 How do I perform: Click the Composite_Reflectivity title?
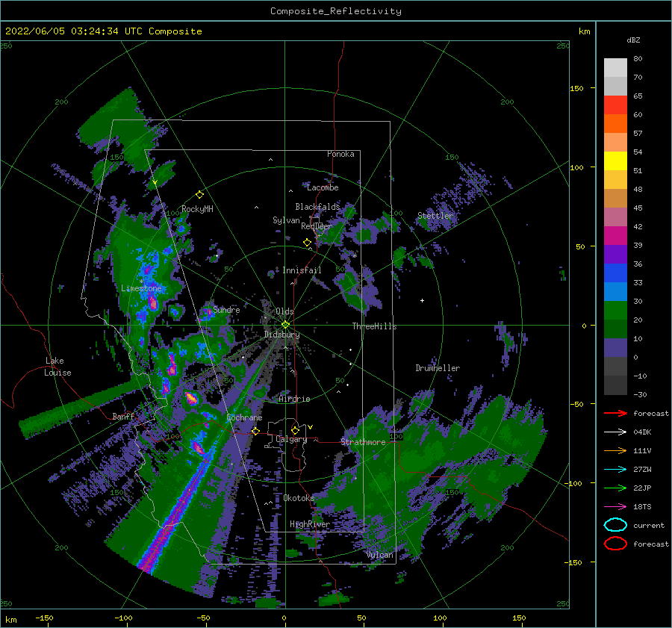coord(335,11)
